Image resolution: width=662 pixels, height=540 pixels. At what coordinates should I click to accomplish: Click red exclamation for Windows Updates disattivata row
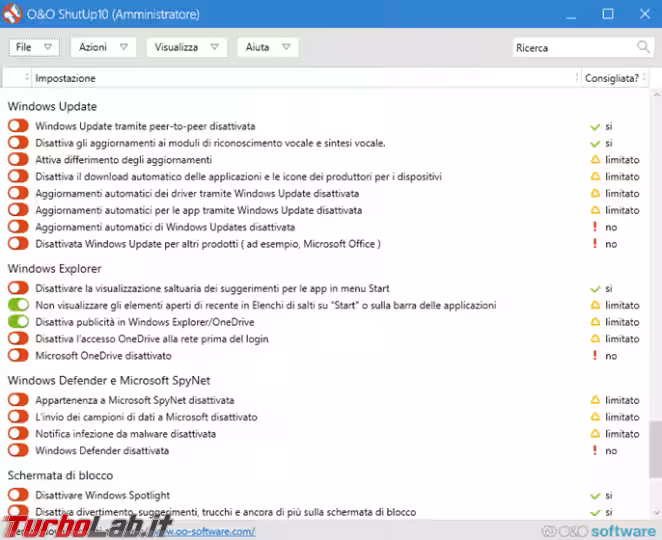click(x=595, y=227)
